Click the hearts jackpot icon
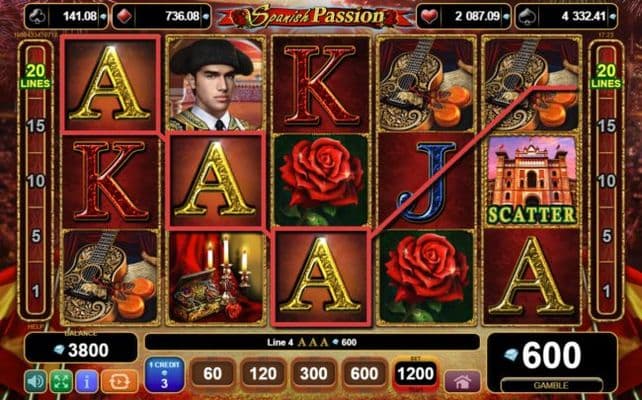The width and height of the screenshot is (642, 400). [430, 16]
